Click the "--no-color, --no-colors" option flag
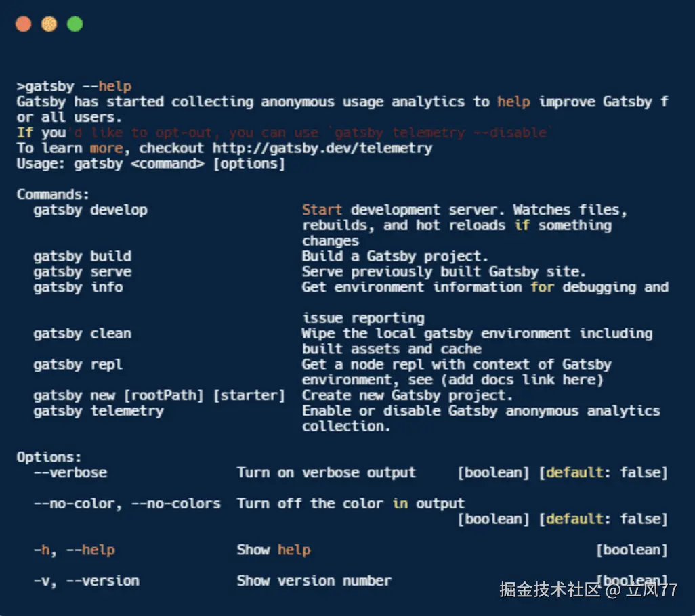The height and width of the screenshot is (616, 695). (127, 504)
